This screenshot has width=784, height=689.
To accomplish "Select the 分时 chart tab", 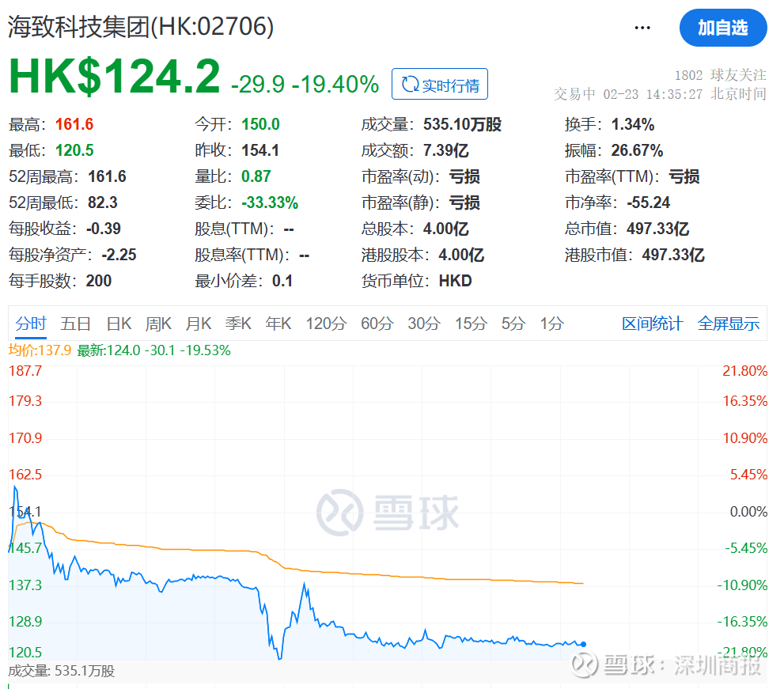I will [x=31, y=324].
